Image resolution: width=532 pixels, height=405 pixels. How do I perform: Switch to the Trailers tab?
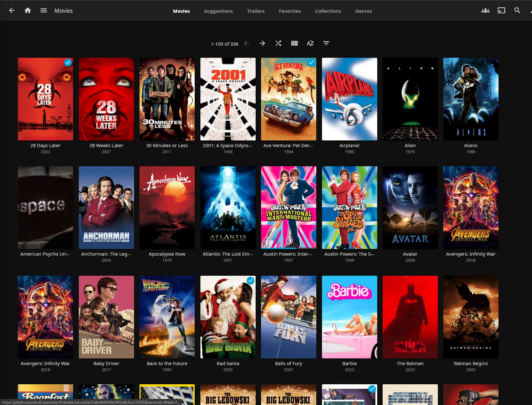coord(256,11)
